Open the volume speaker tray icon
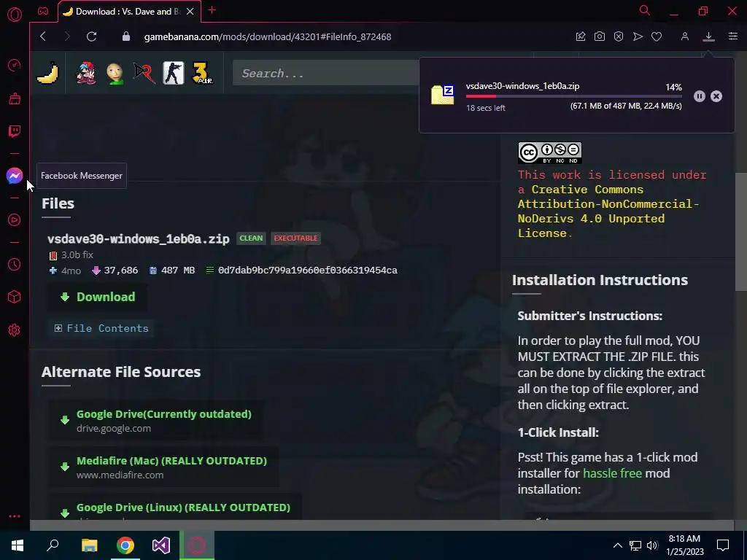This screenshot has height=560, width=747. 652,545
